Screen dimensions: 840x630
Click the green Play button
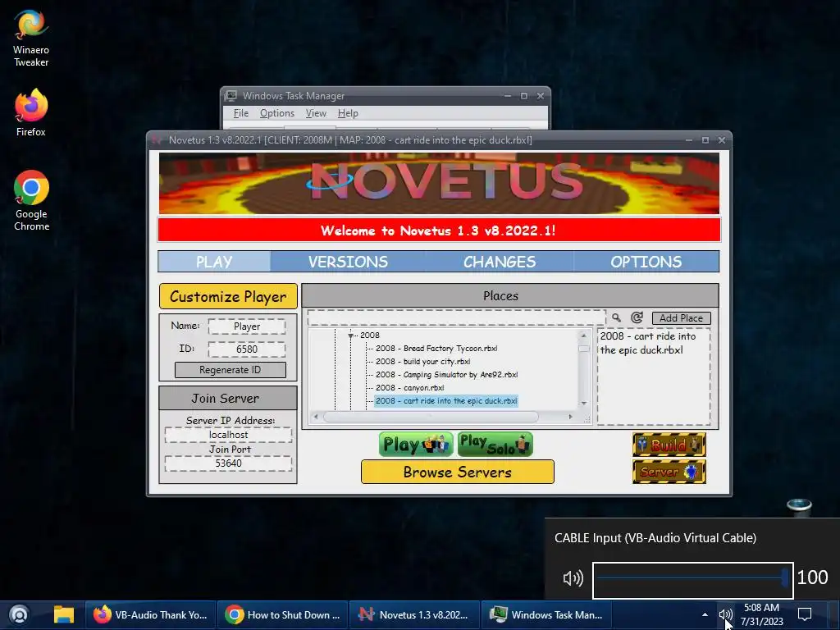pos(416,445)
